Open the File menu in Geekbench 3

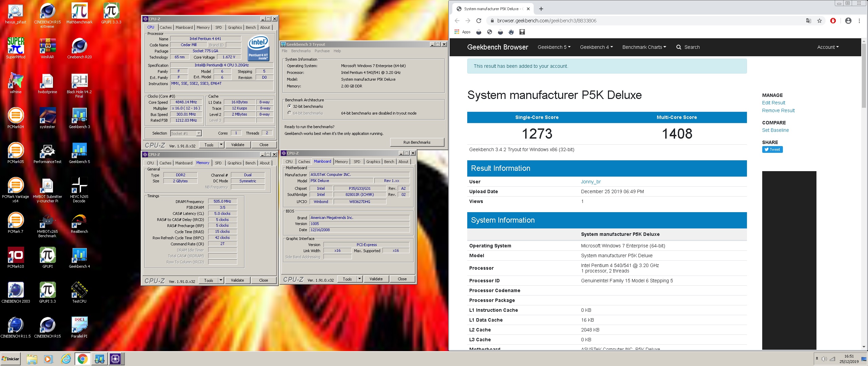[284, 51]
